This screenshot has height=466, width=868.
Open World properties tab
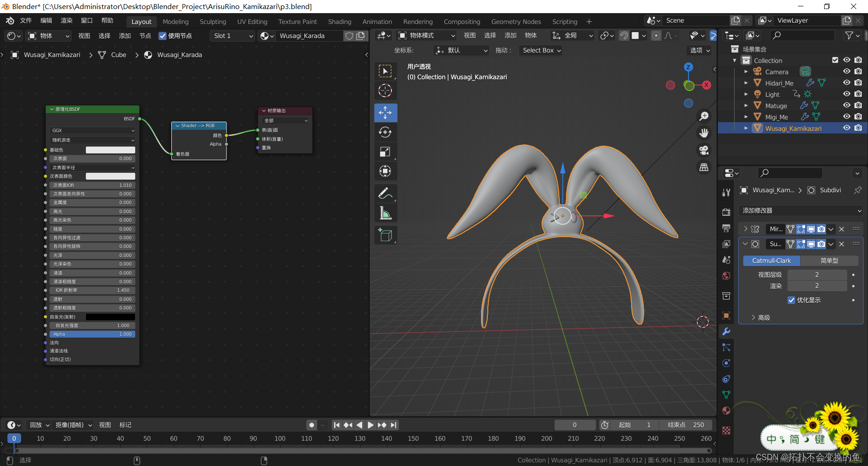pyautogui.click(x=726, y=276)
